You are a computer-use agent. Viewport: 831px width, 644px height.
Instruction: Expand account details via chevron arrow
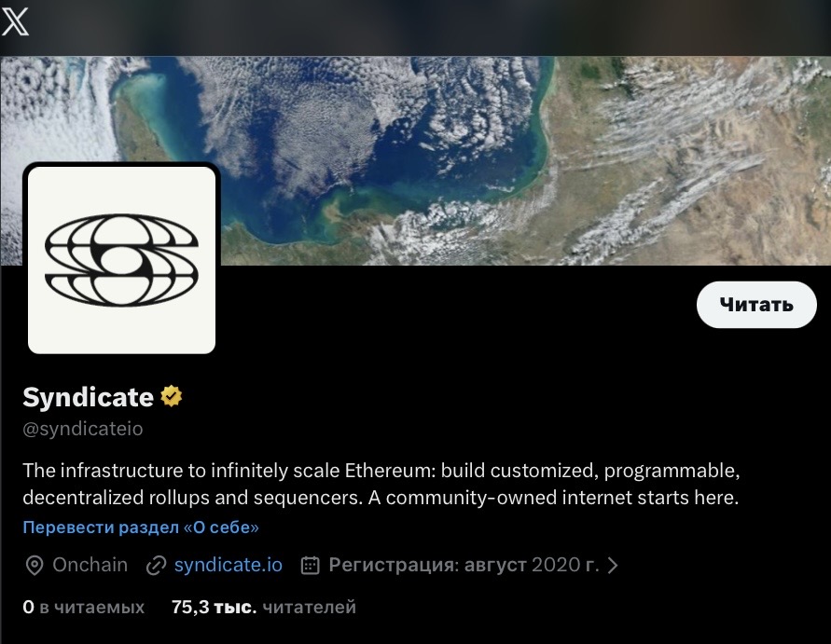pos(613,565)
